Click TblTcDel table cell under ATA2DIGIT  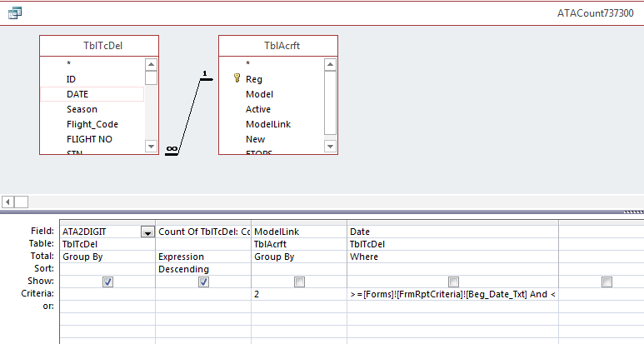107,244
